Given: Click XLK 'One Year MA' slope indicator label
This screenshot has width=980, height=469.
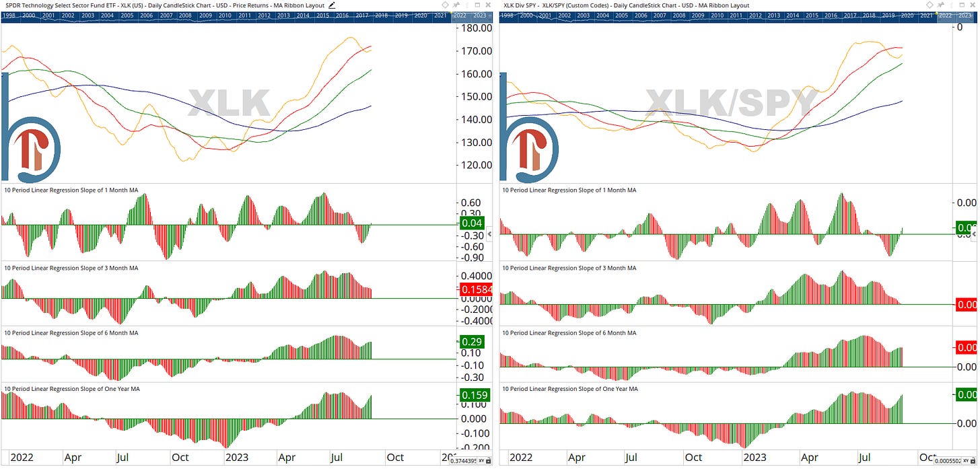Looking at the screenshot, I should coord(72,389).
